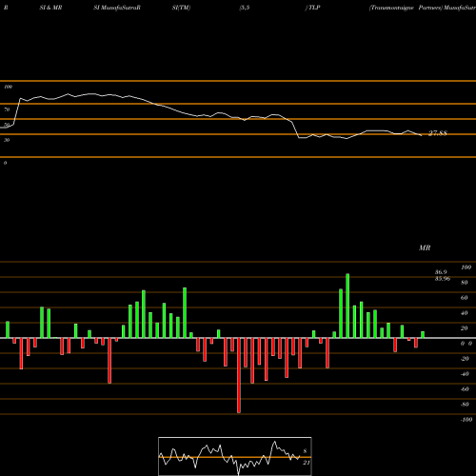The width and height of the screenshot is (476, 476).
Task: Click the -80 label on the MR axis
Action: [465, 405]
